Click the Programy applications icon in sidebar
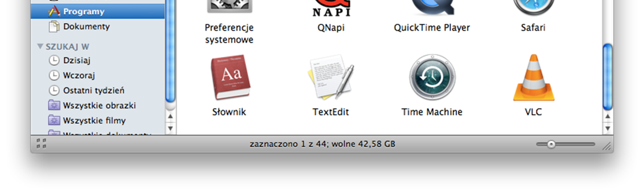The height and width of the screenshot is (195, 644). 54,11
